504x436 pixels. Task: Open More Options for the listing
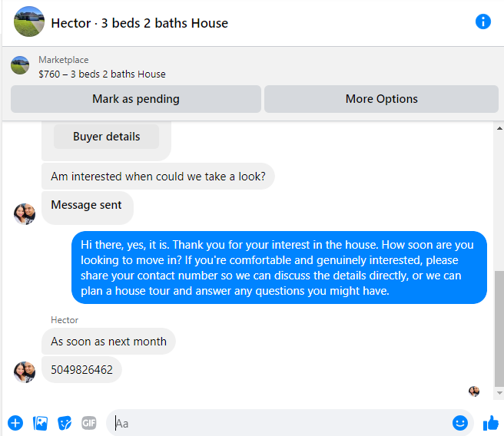[x=381, y=99]
